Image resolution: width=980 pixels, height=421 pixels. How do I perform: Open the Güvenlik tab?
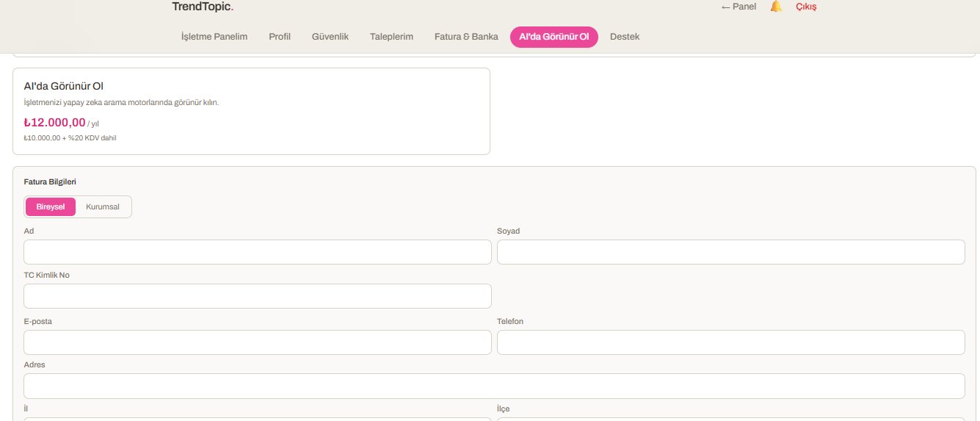[x=330, y=37]
